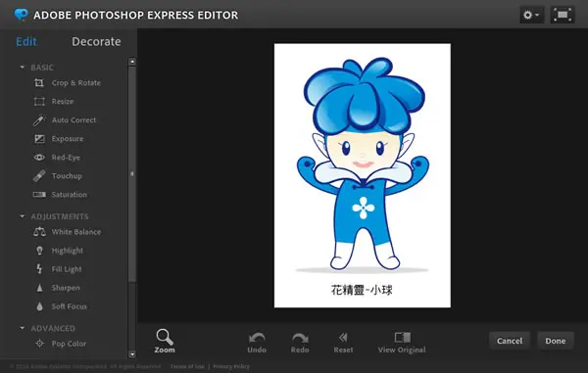Activate the Zoom magnifier tool
This screenshot has width=588, height=373.
(165, 341)
